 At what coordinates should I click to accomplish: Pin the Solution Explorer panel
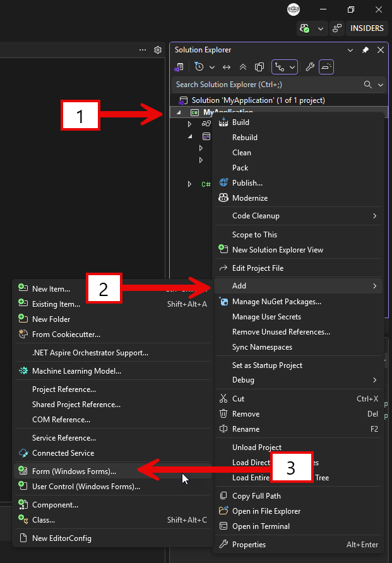click(x=365, y=50)
